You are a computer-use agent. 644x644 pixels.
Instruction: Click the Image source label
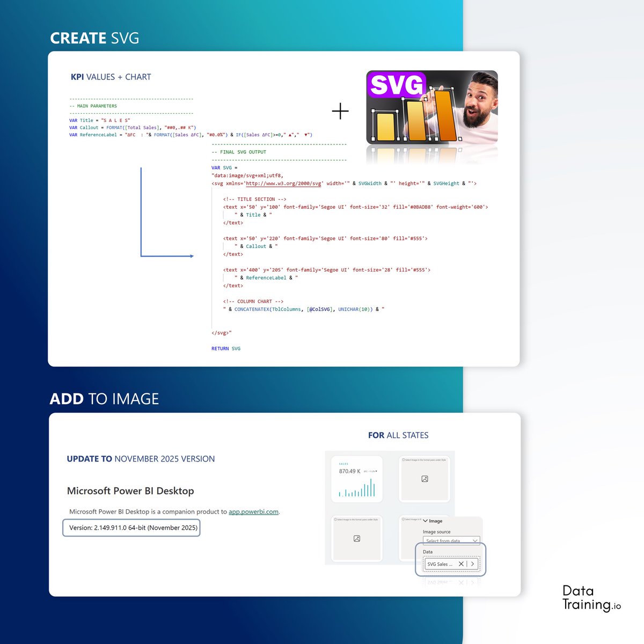[437, 532]
